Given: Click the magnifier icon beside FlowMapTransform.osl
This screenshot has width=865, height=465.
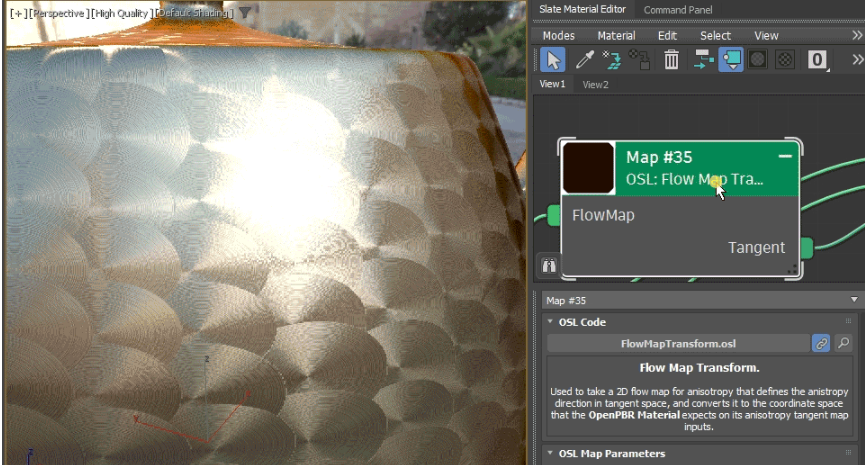Looking at the screenshot, I should click(843, 343).
